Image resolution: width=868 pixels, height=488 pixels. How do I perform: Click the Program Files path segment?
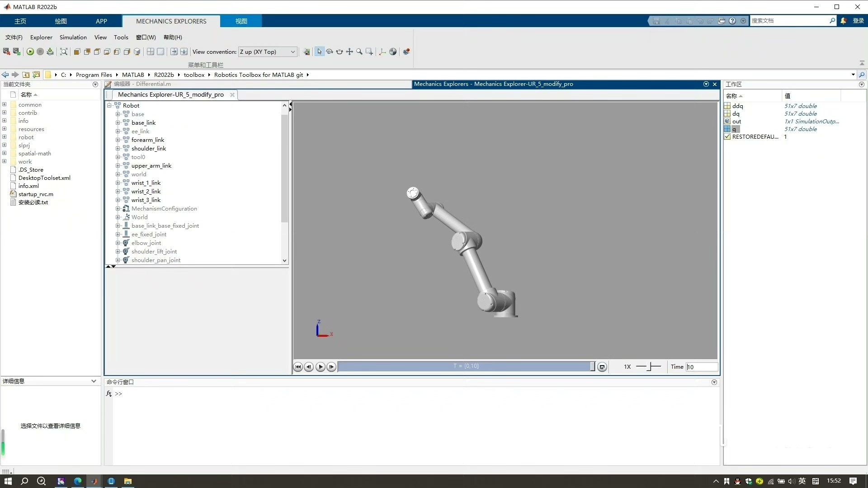pos(94,75)
